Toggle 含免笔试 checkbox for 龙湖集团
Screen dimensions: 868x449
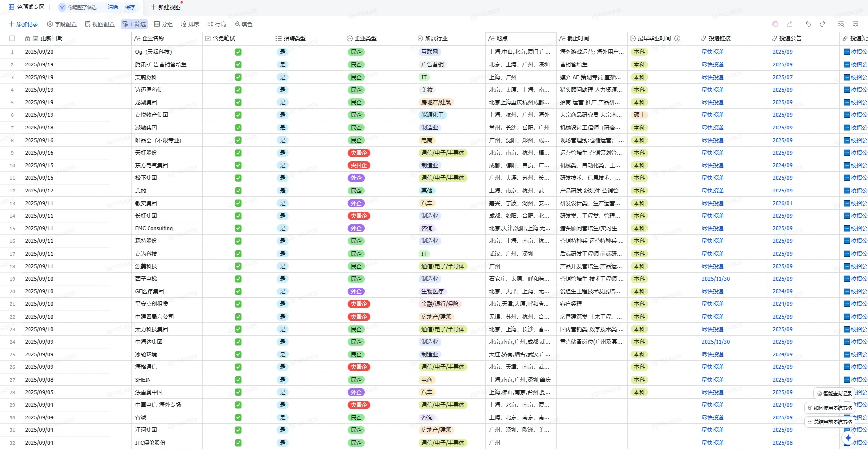pos(238,102)
